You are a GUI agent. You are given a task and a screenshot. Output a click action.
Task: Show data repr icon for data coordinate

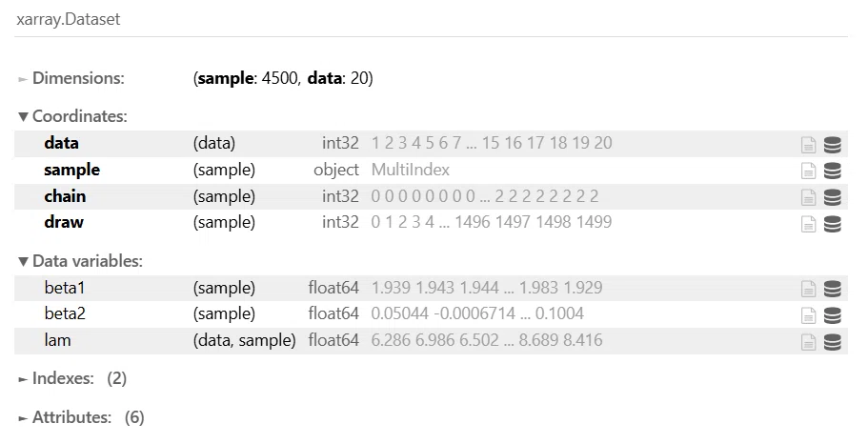click(x=832, y=145)
